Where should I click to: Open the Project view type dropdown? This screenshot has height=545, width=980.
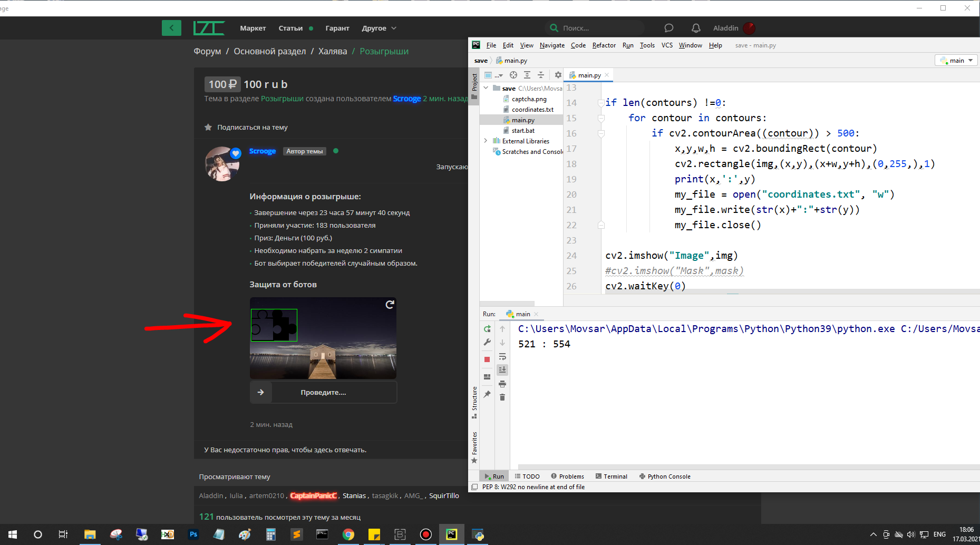tap(493, 75)
